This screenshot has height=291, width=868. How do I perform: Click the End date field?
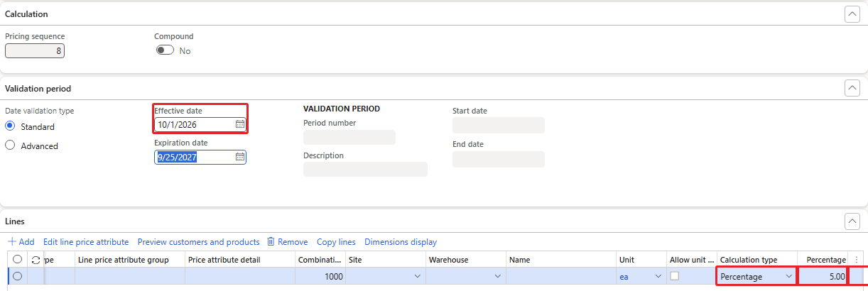(x=499, y=159)
